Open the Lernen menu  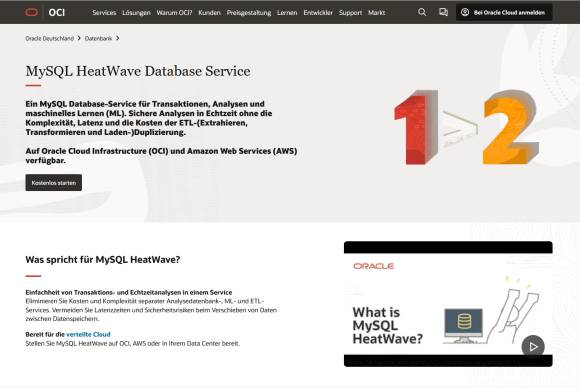[x=287, y=13]
